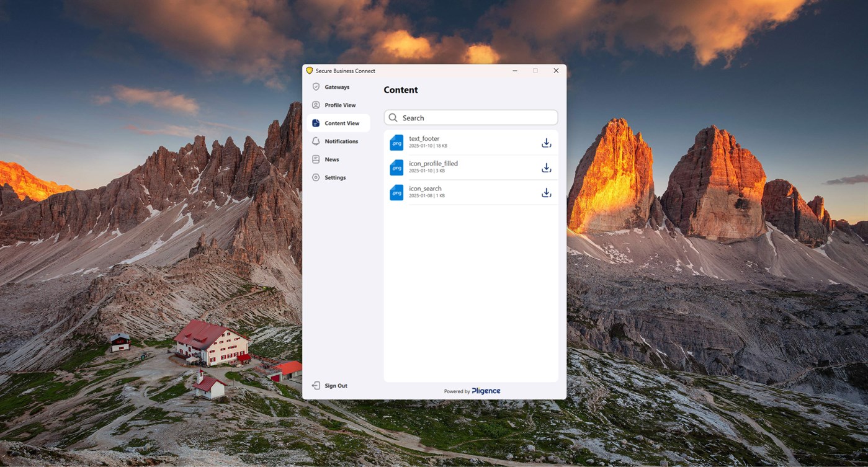The width and height of the screenshot is (868, 467).
Task: Click the .png icon beside text_footer
Action: pyautogui.click(x=396, y=143)
